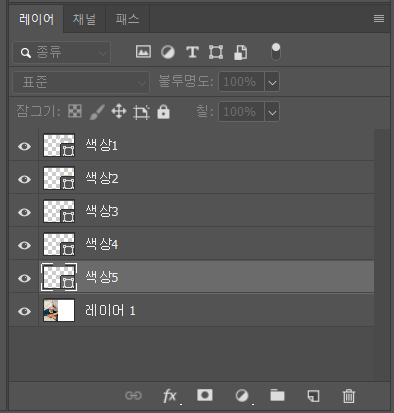Lock position move-arrows icon

(x=119, y=111)
